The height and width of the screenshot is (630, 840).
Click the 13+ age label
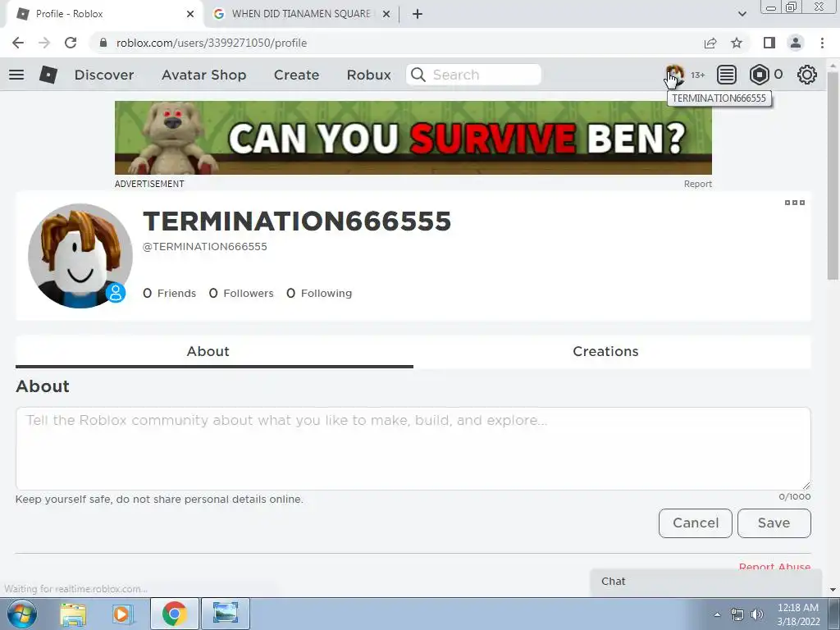tap(697, 75)
